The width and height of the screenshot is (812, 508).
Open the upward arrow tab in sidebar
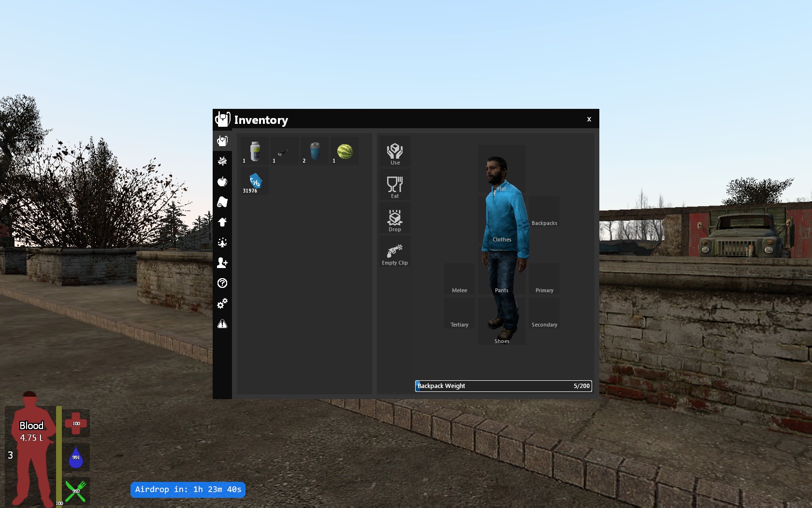click(x=222, y=222)
